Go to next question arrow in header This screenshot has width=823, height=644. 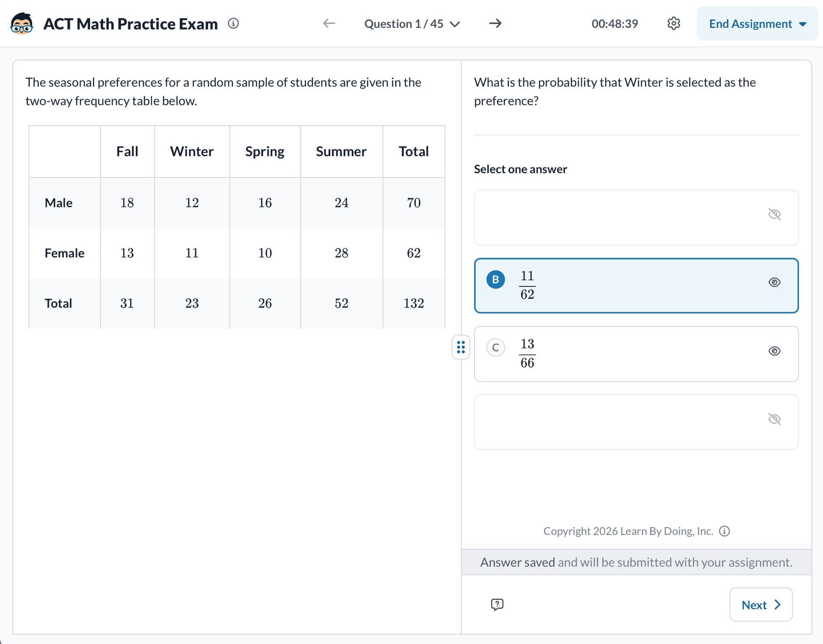pyautogui.click(x=495, y=24)
